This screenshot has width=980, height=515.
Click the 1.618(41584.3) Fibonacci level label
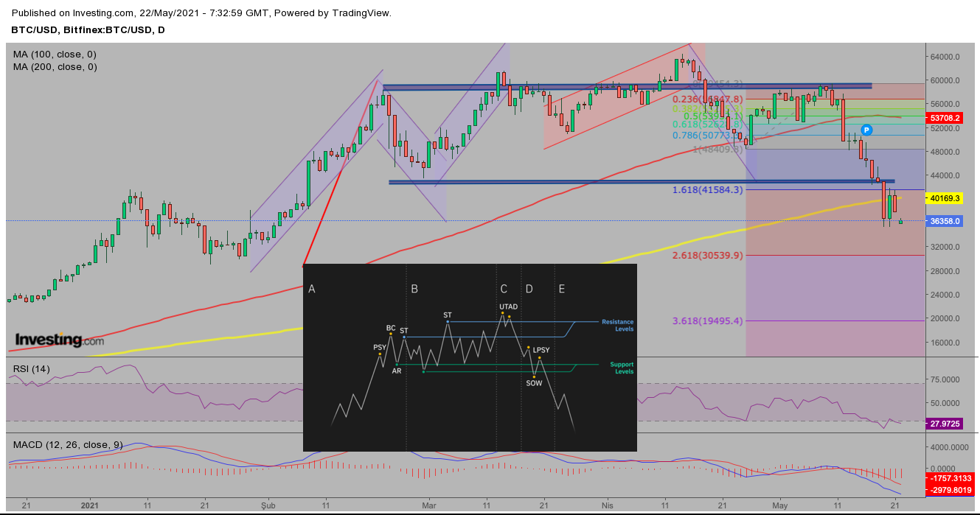coord(707,190)
